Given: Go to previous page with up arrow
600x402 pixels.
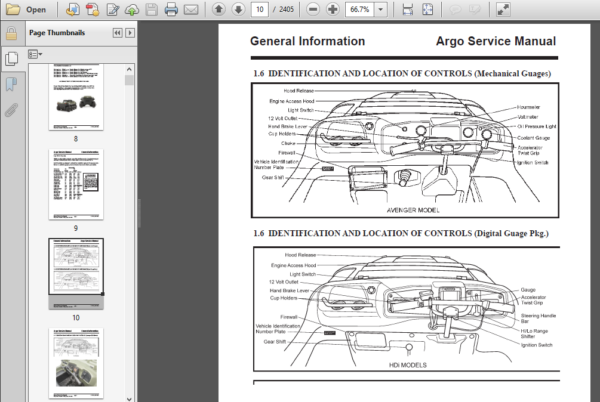Looking at the screenshot, I should 218,10.
